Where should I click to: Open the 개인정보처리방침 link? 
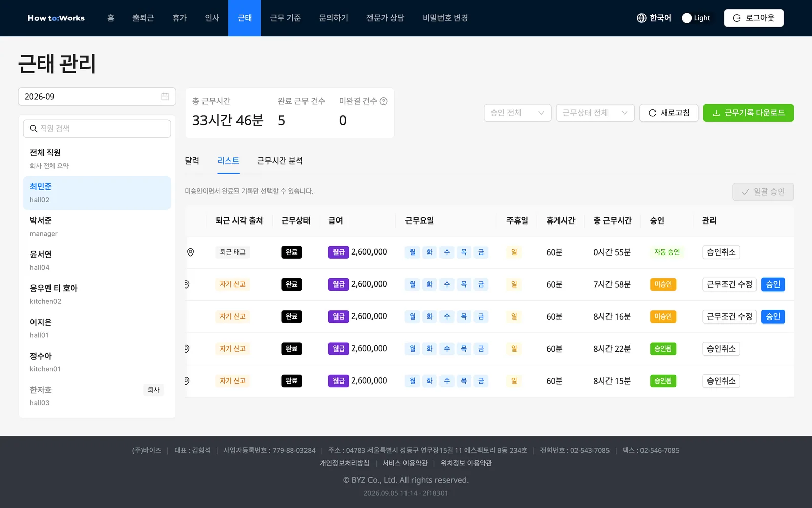pyautogui.click(x=345, y=463)
